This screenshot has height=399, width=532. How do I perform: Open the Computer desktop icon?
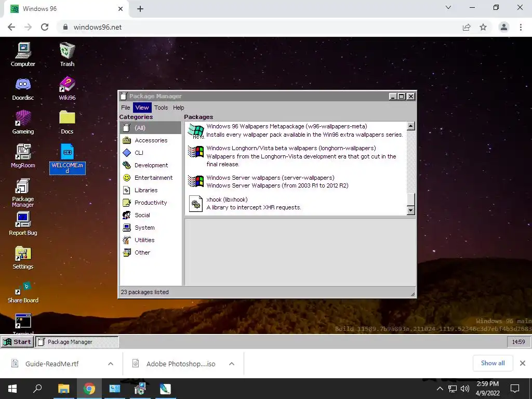pos(23,54)
